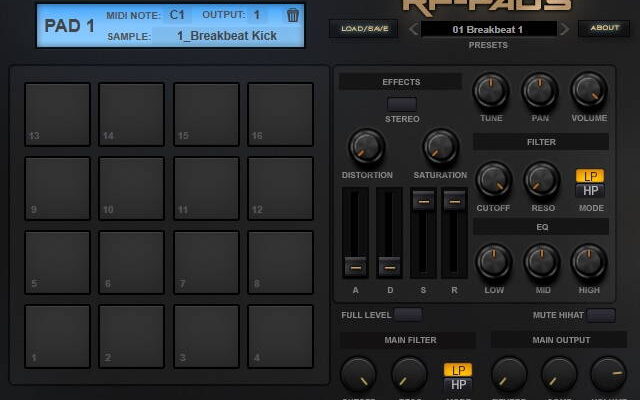Go to the next preset with right arrow
The height and width of the screenshot is (400, 640).
(564, 29)
